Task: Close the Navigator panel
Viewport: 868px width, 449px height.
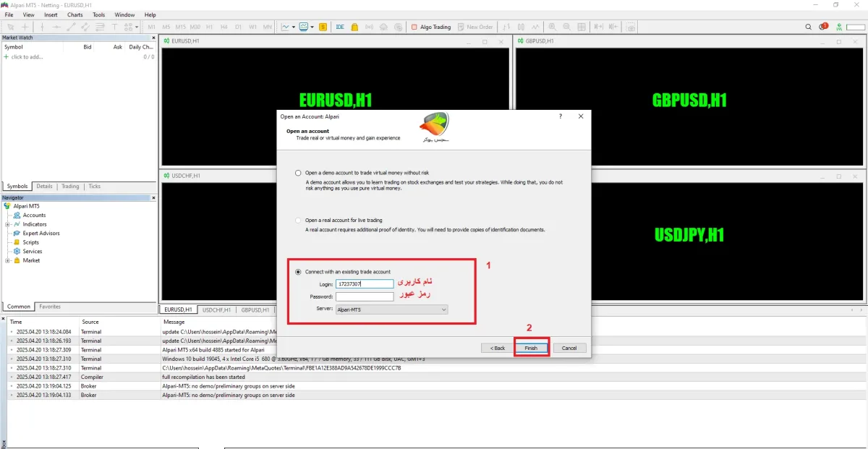Action: [153, 197]
